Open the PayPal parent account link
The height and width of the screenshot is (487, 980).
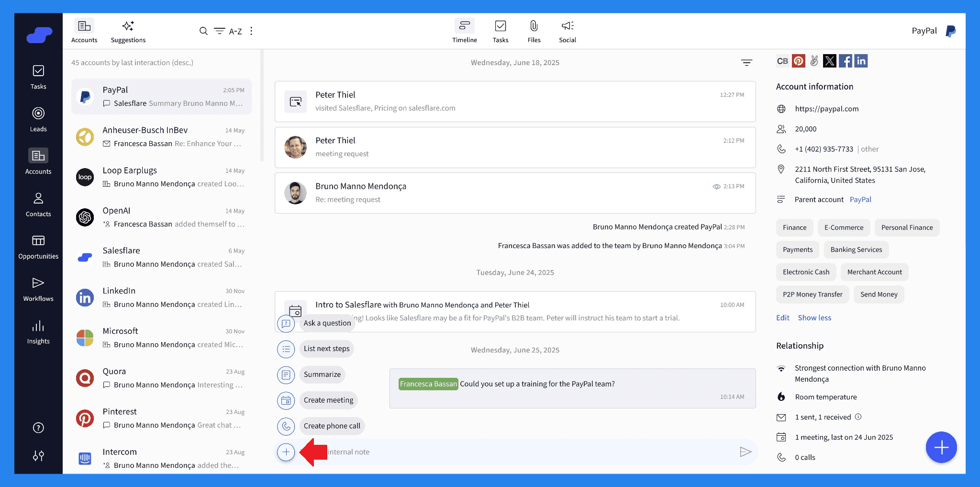click(860, 200)
